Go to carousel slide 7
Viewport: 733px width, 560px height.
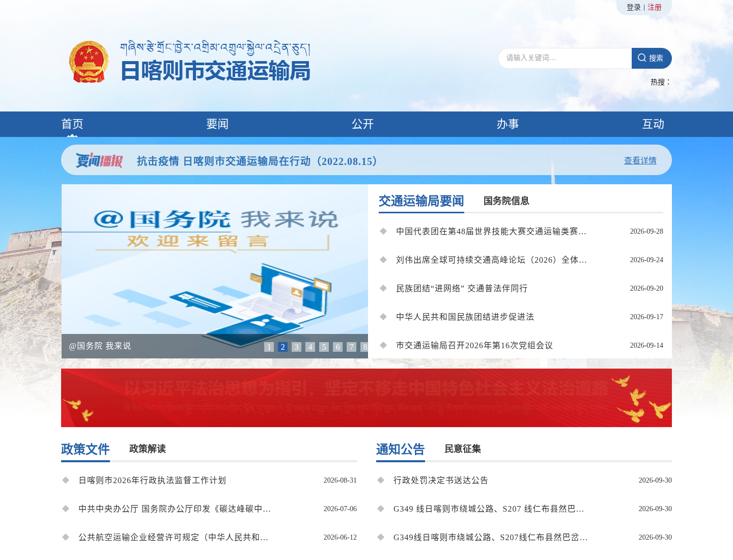click(352, 347)
